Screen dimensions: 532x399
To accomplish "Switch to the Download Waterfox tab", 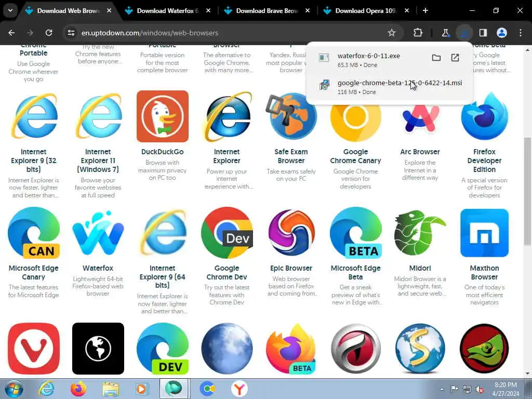I will pyautogui.click(x=167, y=11).
